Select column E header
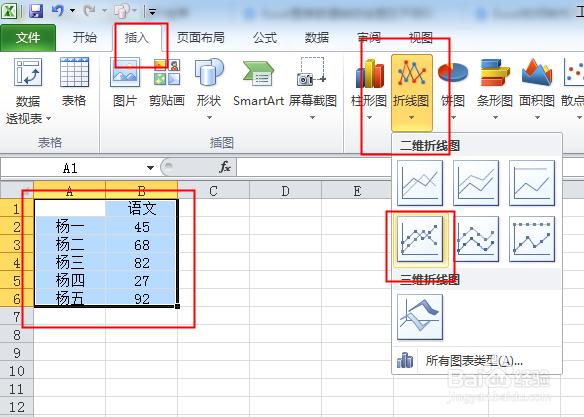Image resolution: width=584 pixels, height=417 pixels. click(357, 190)
